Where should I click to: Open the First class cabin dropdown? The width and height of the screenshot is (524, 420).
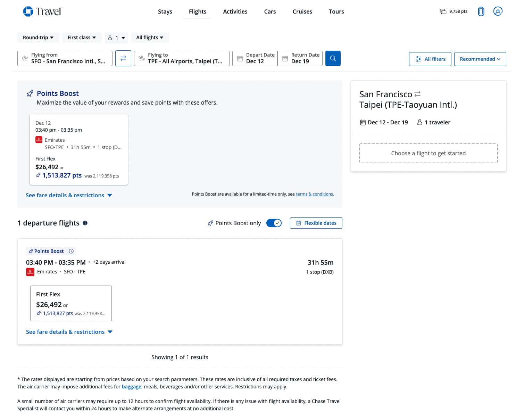pos(82,38)
